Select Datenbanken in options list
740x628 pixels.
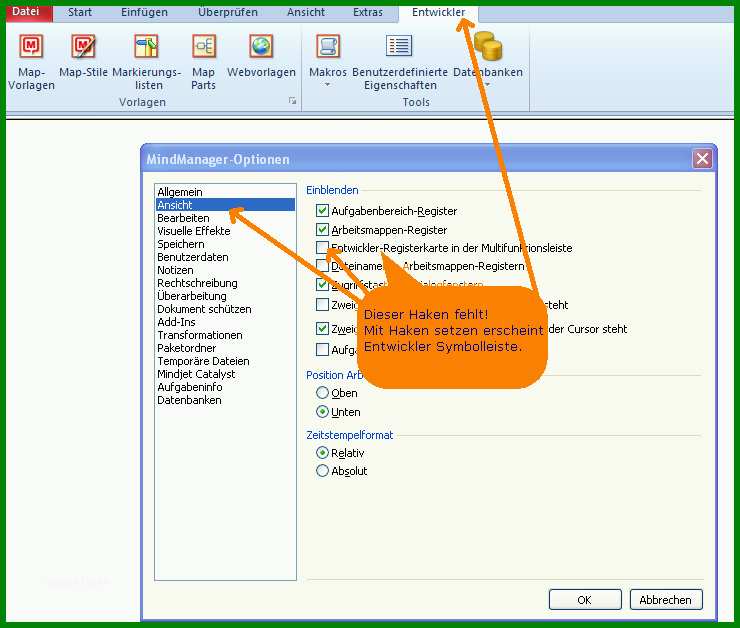coord(226,400)
